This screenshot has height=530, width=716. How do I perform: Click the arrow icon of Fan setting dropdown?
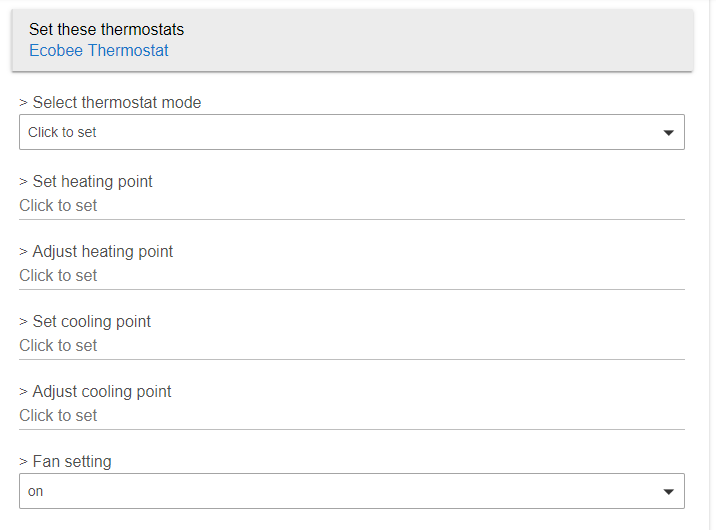click(x=668, y=492)
